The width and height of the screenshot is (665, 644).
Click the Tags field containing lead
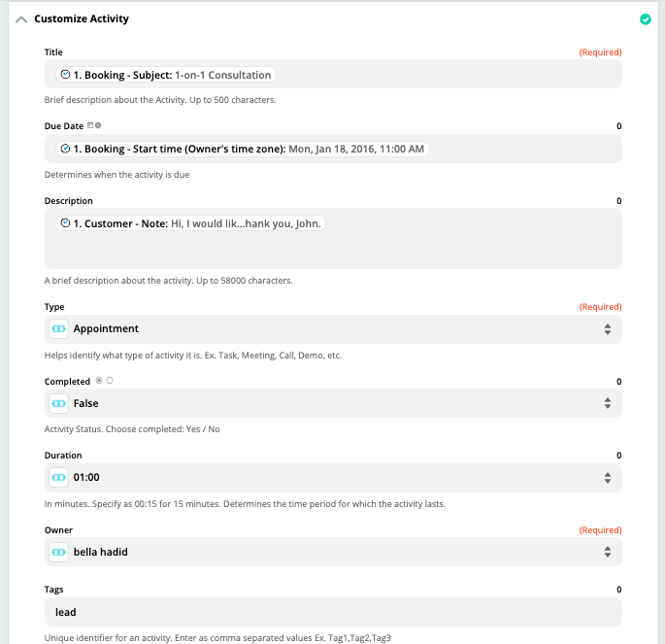[x=333, y=612]
